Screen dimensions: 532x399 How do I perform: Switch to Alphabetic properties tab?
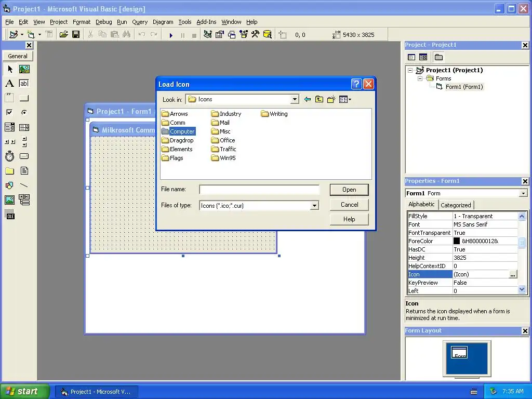421,204
